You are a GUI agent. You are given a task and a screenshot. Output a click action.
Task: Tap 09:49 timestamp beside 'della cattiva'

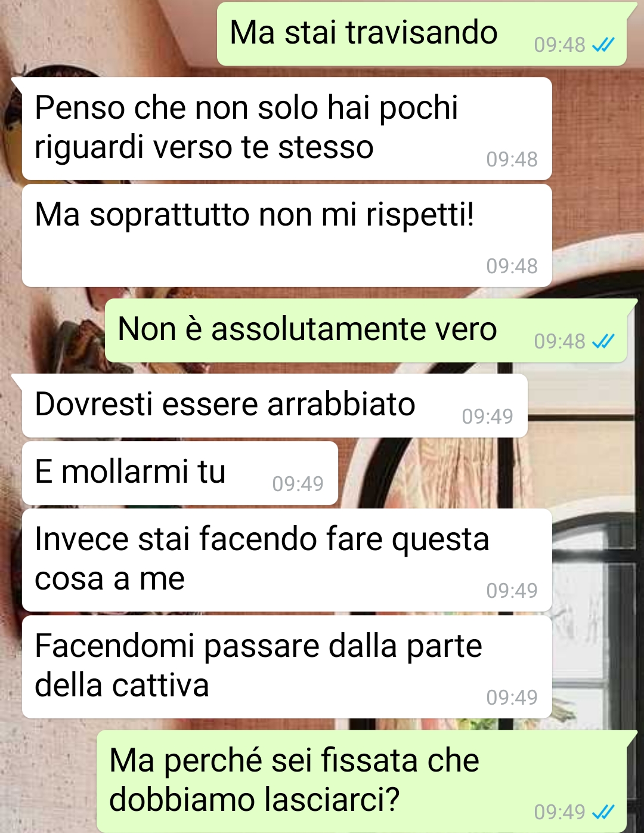(512, 698)
